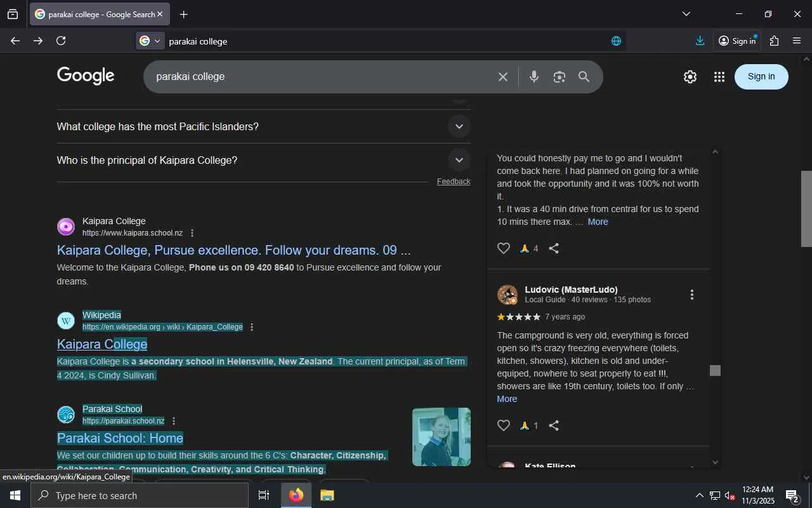Open volume control in system tray

tap(730, 495)
